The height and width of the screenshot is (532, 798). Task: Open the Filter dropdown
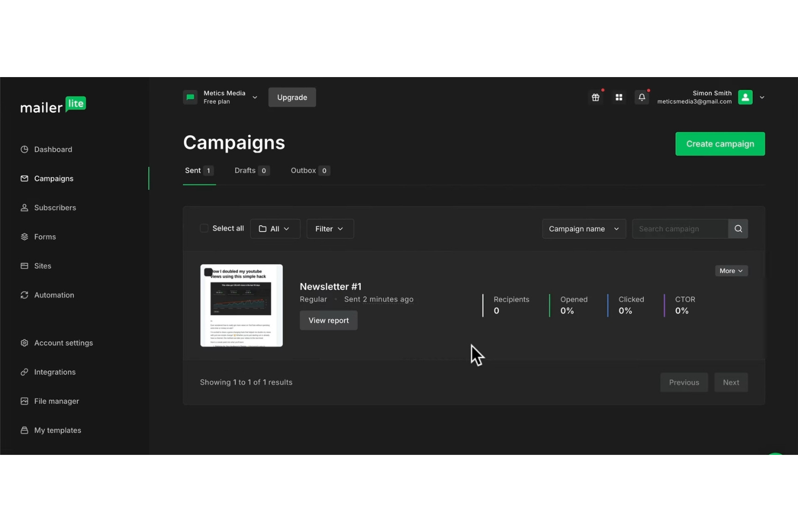(x=330, y=229)
